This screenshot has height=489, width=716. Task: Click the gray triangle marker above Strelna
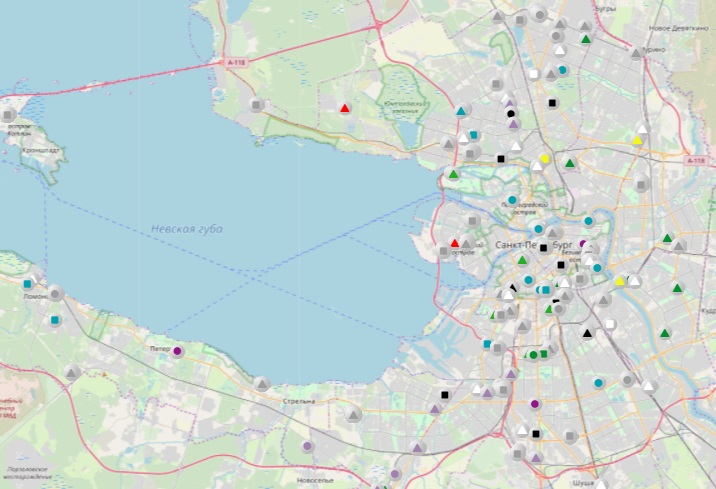click(x=262, y=383)
